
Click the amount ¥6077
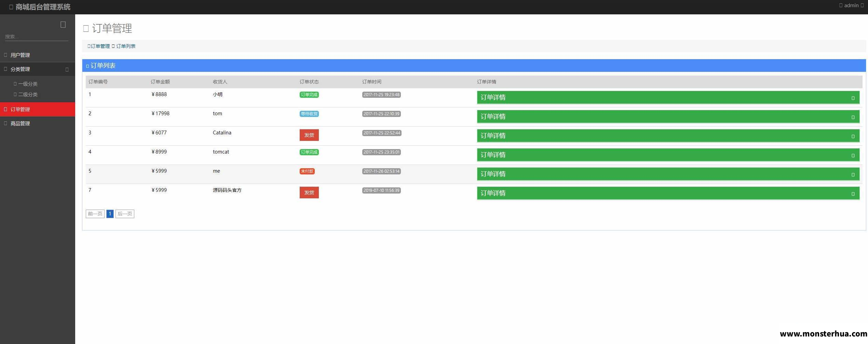(x=159, y=133)
